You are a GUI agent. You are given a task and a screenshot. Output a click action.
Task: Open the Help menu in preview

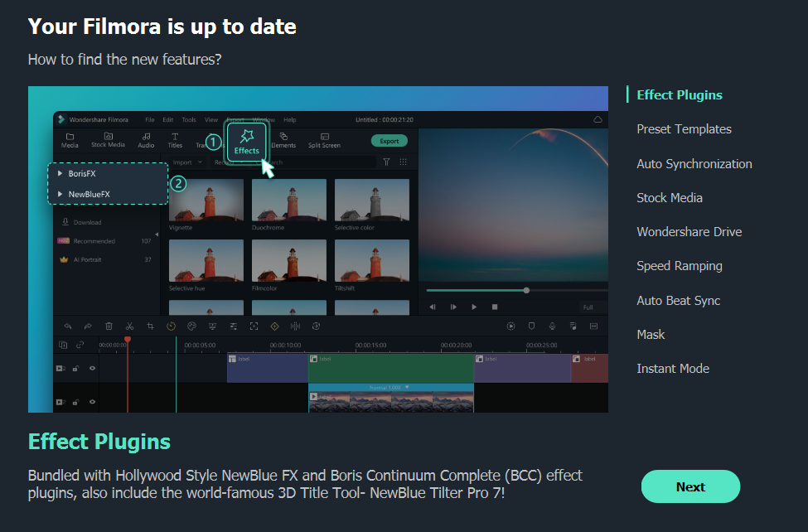pyautogui.click(x=289, y=119)
